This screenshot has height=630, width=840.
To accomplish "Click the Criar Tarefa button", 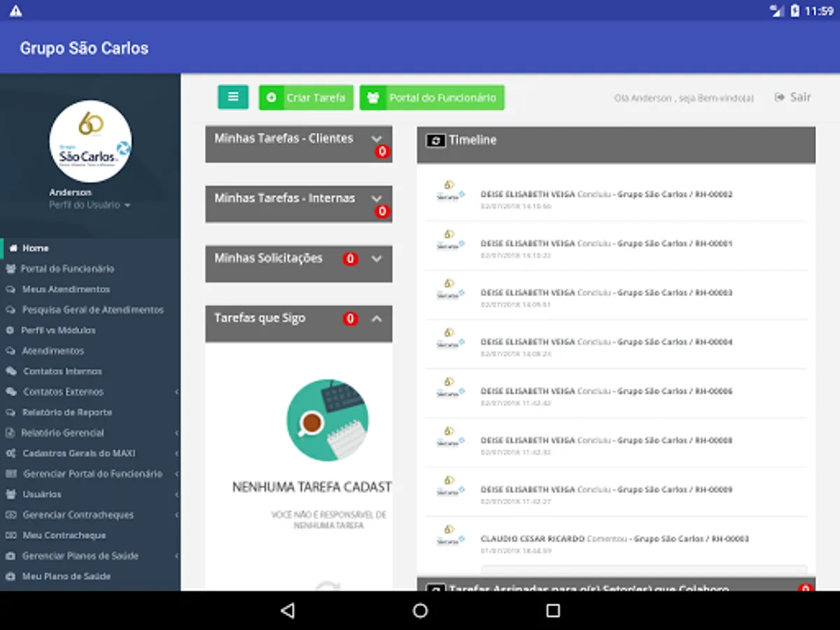I will pyautogui.click(x=306, y=98).
